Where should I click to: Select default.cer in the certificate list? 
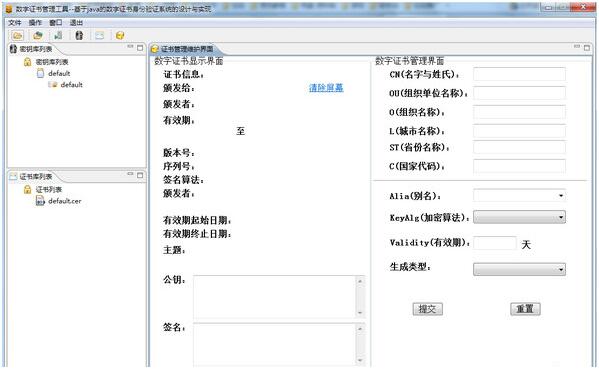tap(65, 201)
